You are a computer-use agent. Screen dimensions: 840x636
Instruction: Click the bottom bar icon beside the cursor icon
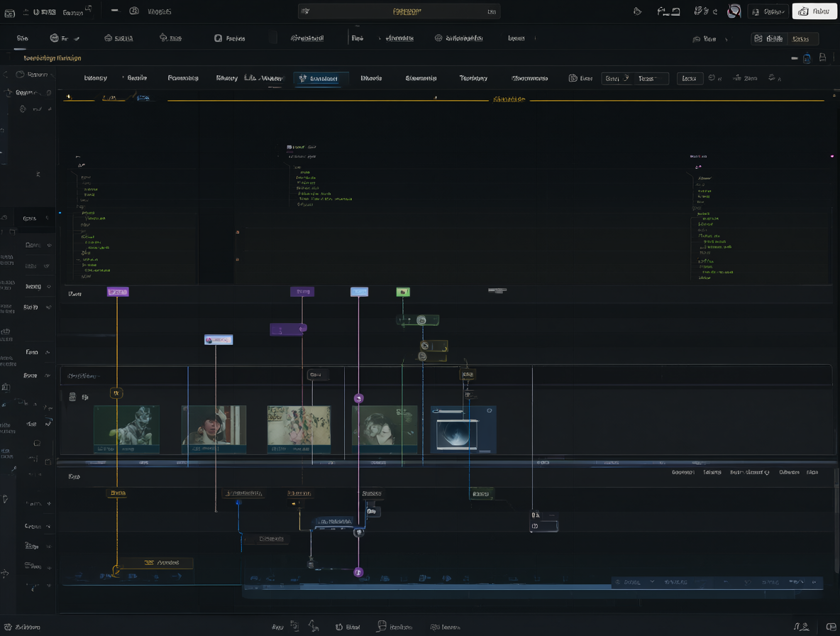[294, 626]
